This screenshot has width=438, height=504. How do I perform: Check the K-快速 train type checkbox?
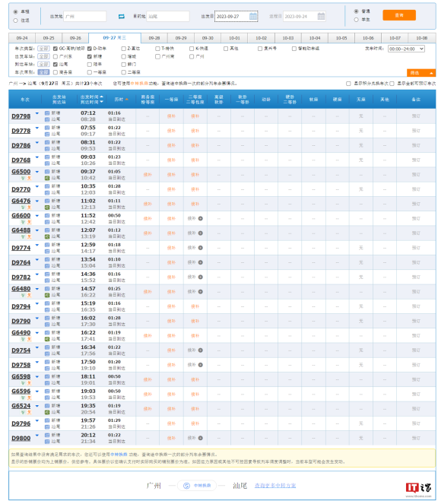click(192, 49)
